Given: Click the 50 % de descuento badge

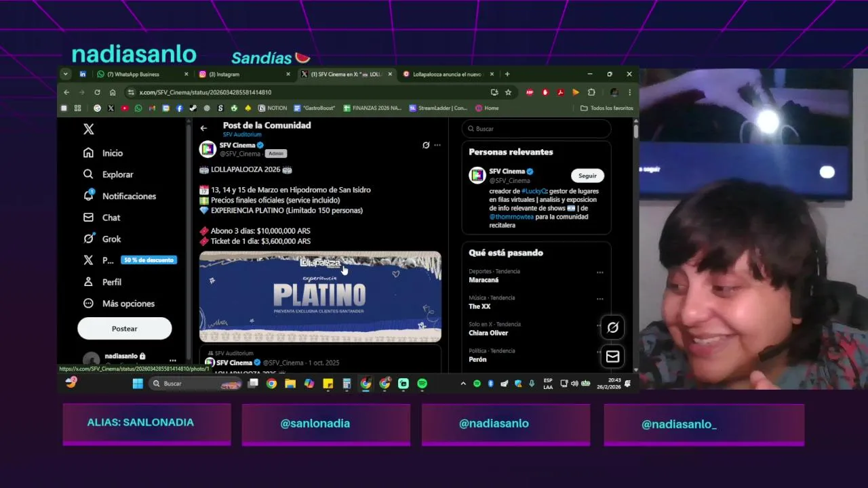Looking at the screenshot, I should pos(149,260).
